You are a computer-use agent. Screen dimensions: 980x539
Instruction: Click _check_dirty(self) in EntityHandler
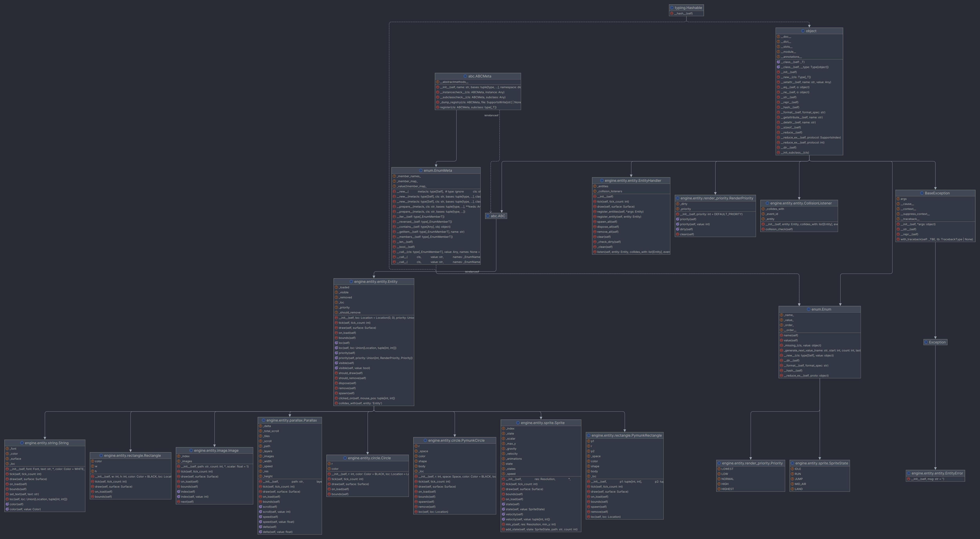609,242
